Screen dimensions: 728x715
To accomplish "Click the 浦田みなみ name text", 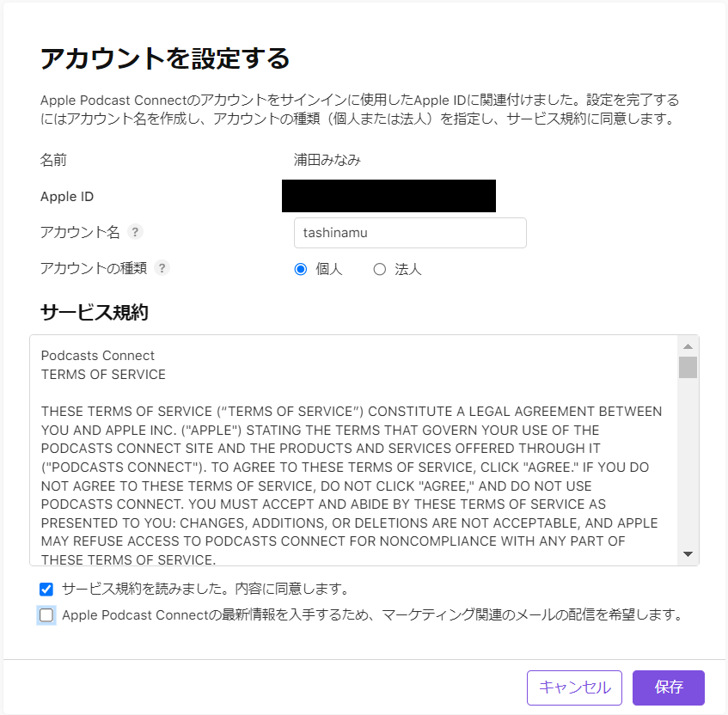I will click(x=327, y=160).
